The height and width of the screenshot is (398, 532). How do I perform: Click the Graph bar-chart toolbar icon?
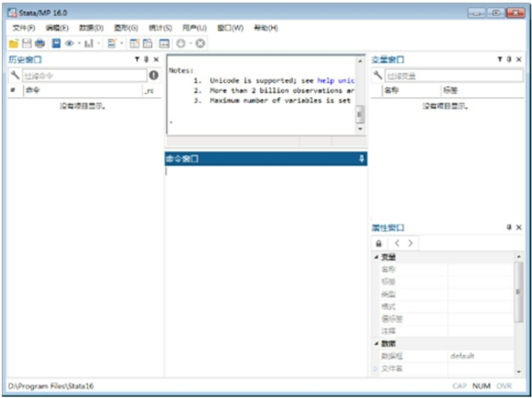point(89,43)
